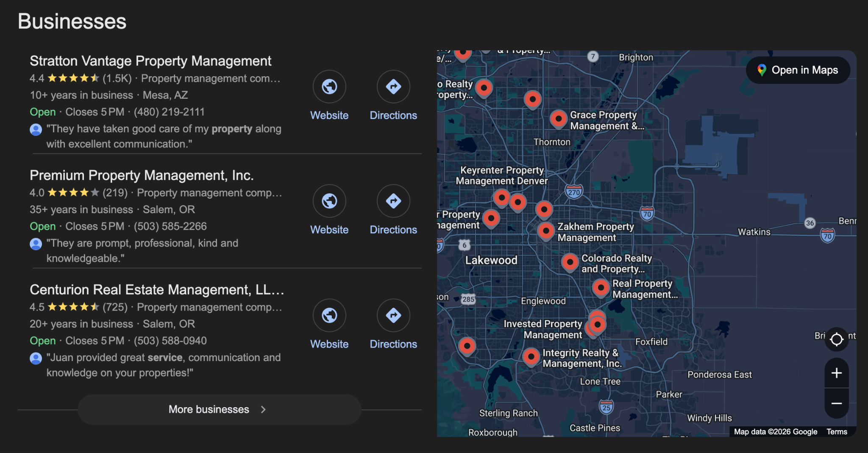Click the (219) review count
The width and height of the screenshot is (868, 453).
115,193
